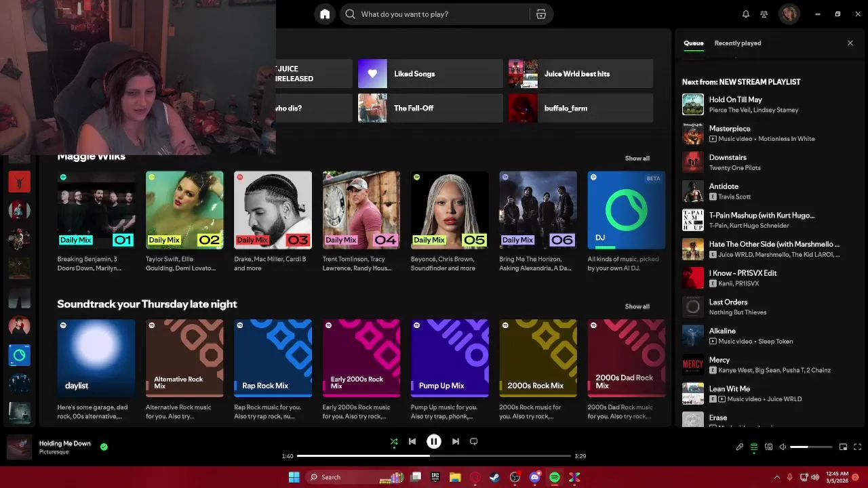Skip to the next track
The image size is (868, 488).
456,442
